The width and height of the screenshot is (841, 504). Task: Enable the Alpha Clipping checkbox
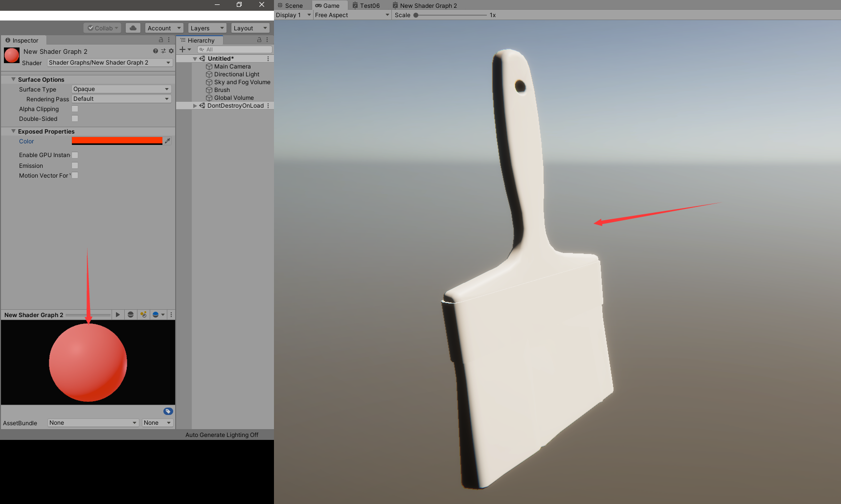coord(74,109)
